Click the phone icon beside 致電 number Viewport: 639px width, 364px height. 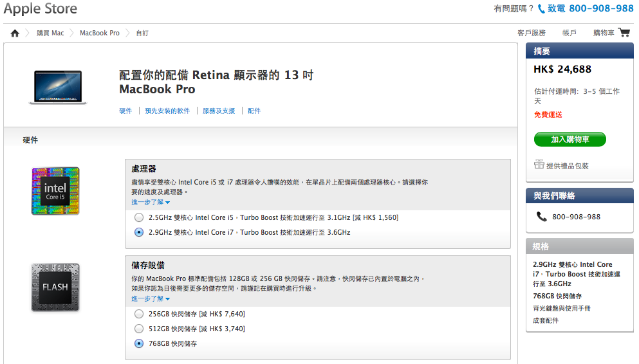pyautogui.click(x=541, y=8)
